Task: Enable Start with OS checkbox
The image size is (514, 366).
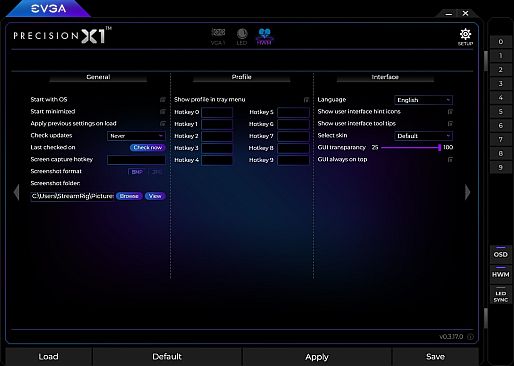Action: point(163,99)
